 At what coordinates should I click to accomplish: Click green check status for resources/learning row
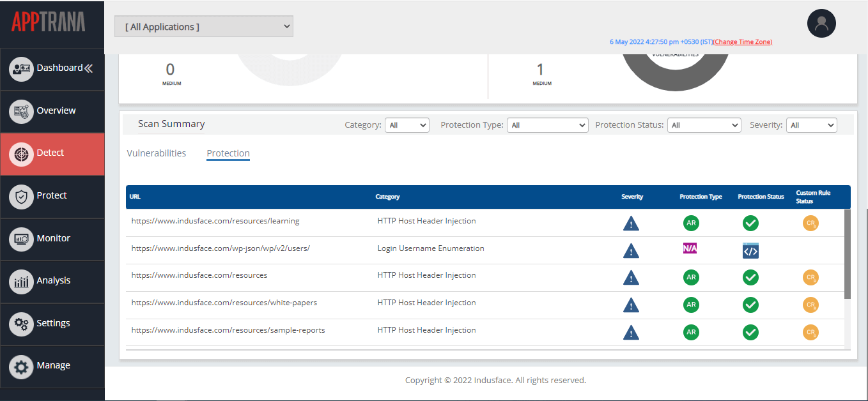[x=750, y=223]
